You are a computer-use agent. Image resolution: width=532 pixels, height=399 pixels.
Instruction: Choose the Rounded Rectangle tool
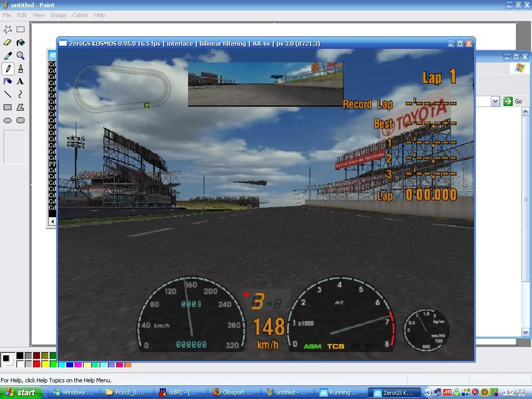(21, 121)
